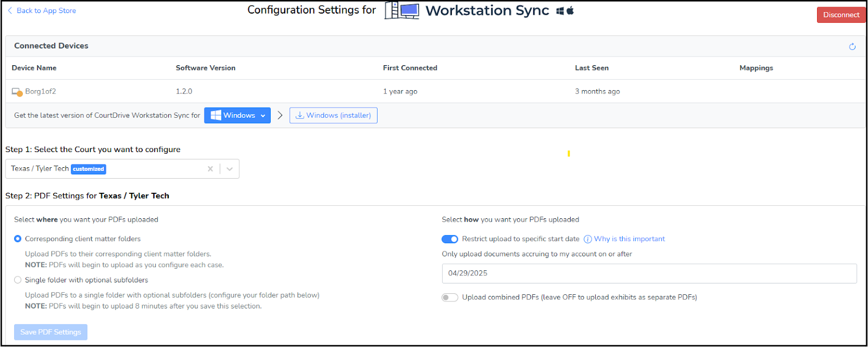Click the start date field 04/29/2025
Image resolution: width=868 pixels, height=347 pixels.
[x=649, y=273]
